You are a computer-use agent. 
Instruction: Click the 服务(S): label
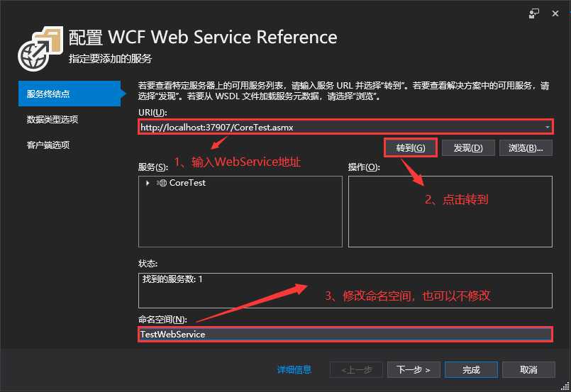click(153, 167)
